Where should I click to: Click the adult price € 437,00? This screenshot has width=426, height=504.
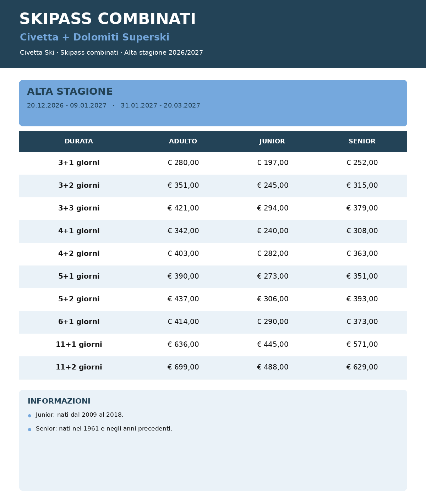coord(183,299)
